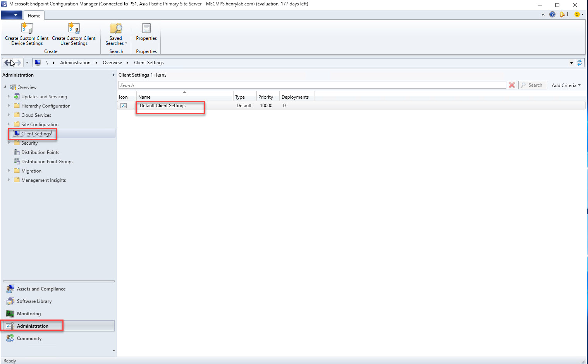588x364 pixels.
Task: Open the Add Criteria dropdown
Action: pyautogui.click(x=566, y=85)
